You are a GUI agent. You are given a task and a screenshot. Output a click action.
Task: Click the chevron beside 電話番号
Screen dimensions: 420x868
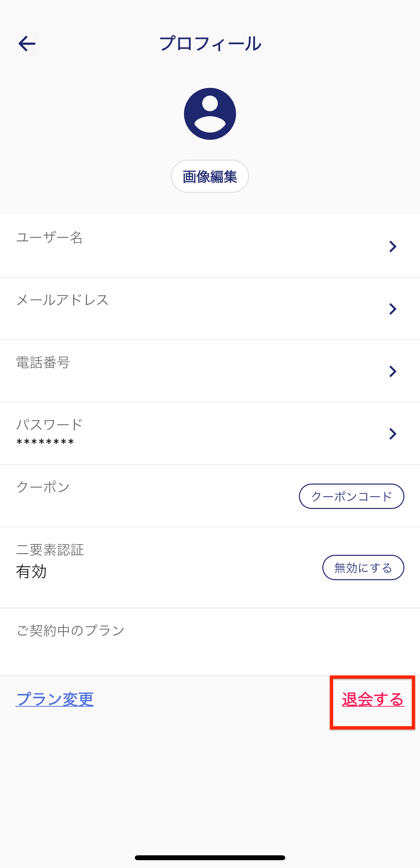pyautogui.click(x=392, y=371)
